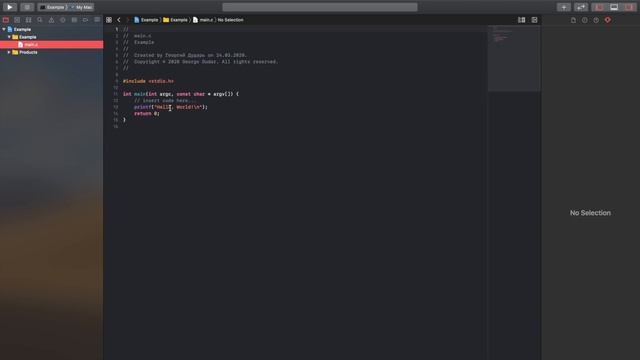Click the return 0 line
The width and height of the screenshot is (640, 360).
147,113
